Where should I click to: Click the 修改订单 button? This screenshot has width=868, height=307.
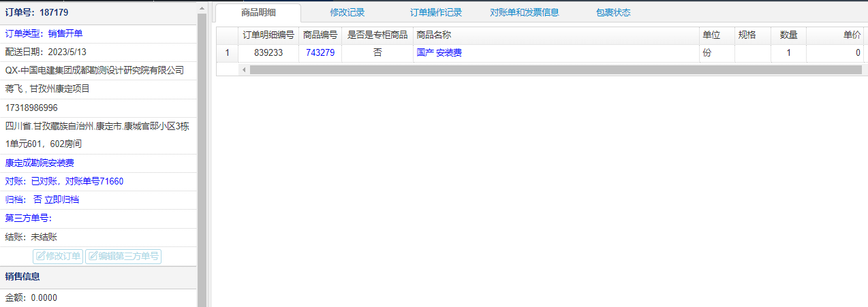pyautogui.click(x=58, y=257)
